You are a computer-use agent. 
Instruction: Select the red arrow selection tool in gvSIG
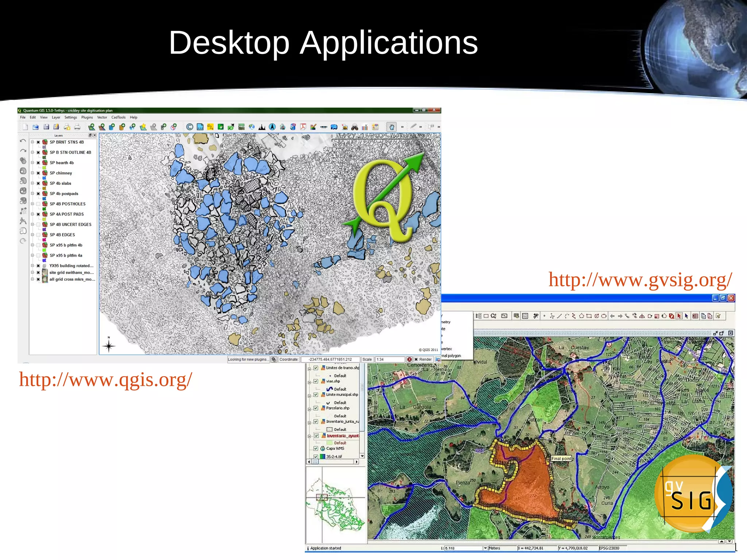tap(679, 316)
